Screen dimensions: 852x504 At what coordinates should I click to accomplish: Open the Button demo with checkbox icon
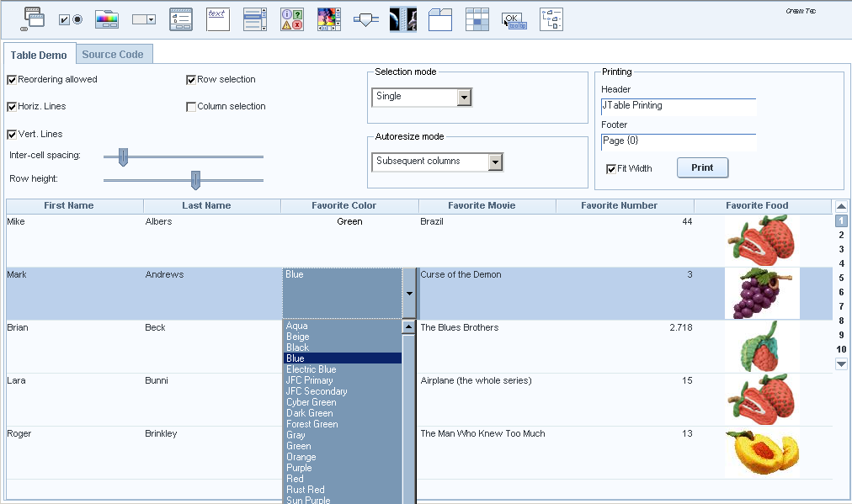click(70, 19)
